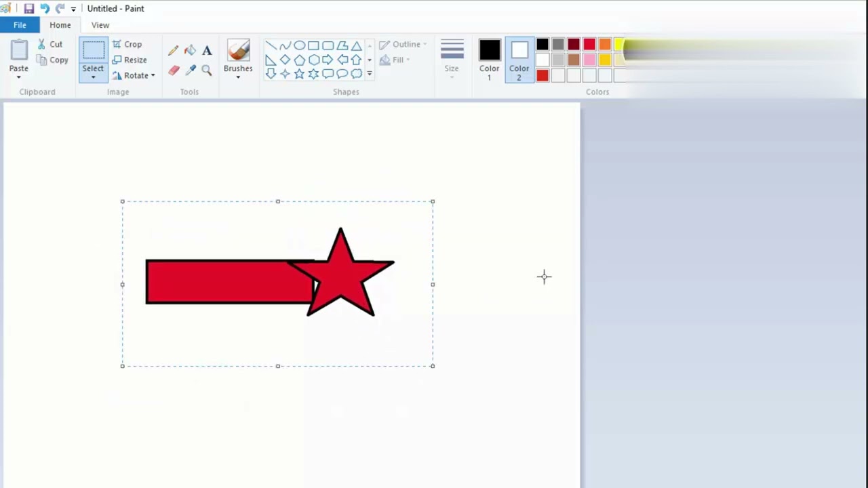Pick the Line shape
Image resolution: width=868 pixels, height=488 pixels.
271,45
